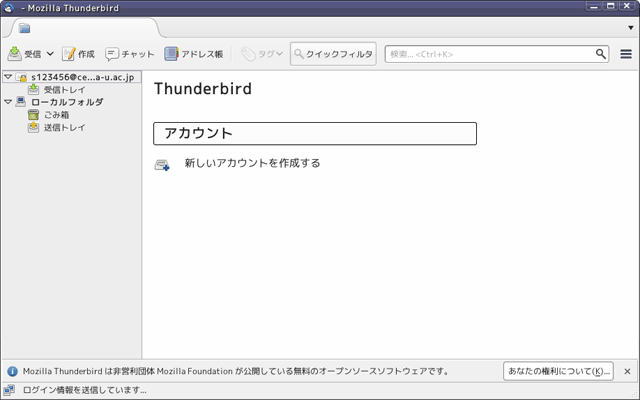Select ローカルフォルダ local folders
This screenshot has height=400, width=640.
click(67, 102)
